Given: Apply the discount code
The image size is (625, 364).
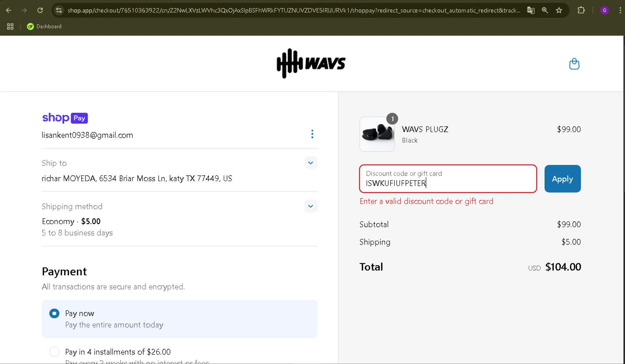Looking at the screenshot, I should (562, 179).
